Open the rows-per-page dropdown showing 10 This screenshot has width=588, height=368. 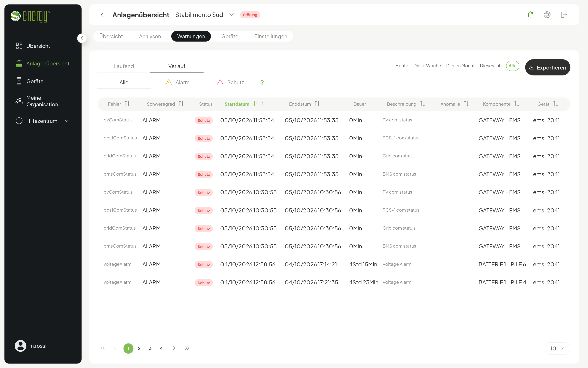(557, 349)
